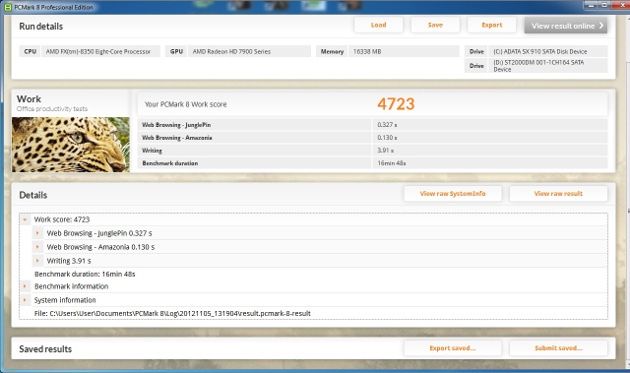Select the Memory 16338 MB field
The image size is (630, 373).
(x=387, y=51)
